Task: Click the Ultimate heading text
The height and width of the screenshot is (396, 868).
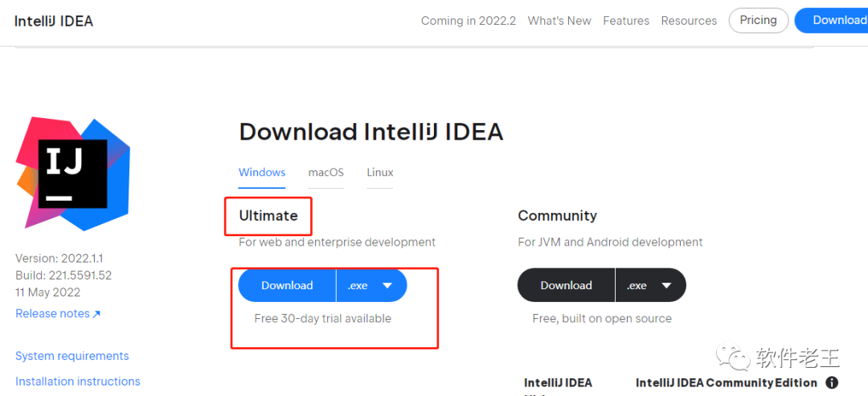Action: click(268, 216)
